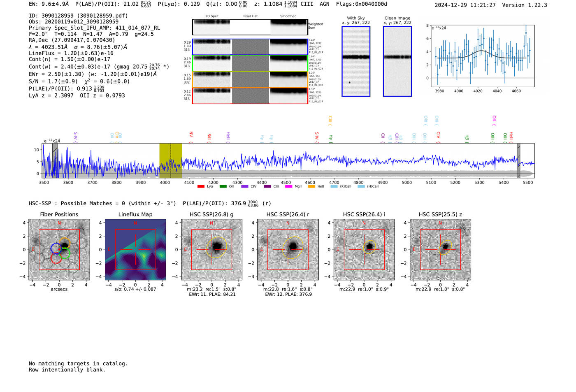Click the red dashed fiber circle
576x392 pixels.
[x=56, y=258]
